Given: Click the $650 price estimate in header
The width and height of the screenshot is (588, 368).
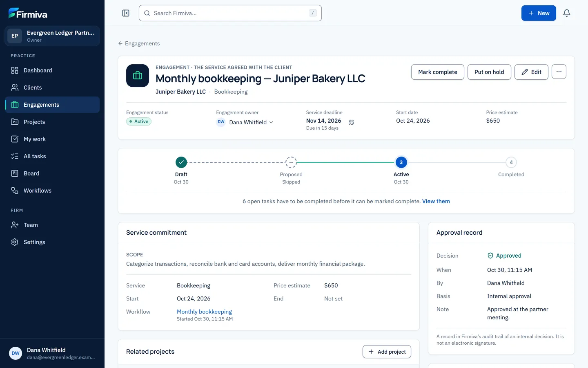Looking at the screenshot, I should click(493, 121).
